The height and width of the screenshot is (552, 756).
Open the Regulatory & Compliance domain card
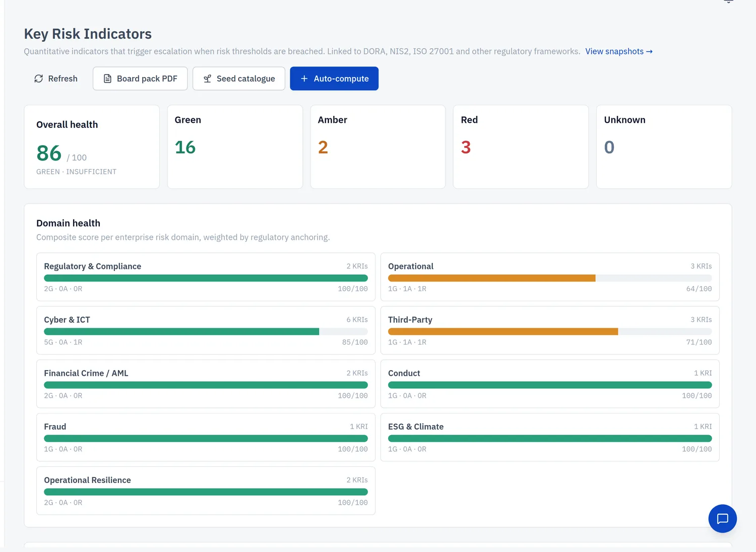pos(206,277)
